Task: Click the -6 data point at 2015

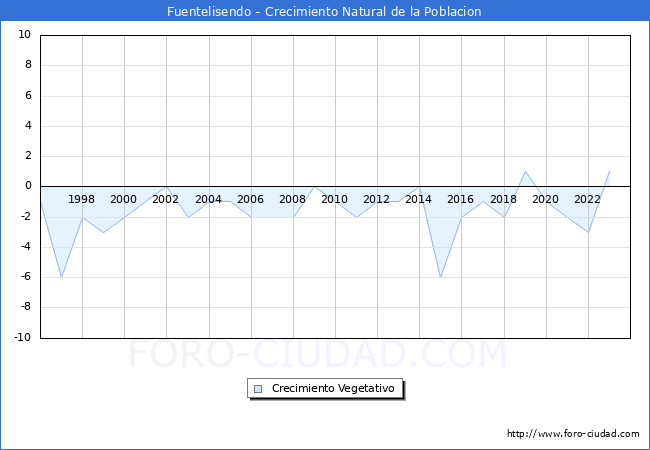Action: coord(440,277)
